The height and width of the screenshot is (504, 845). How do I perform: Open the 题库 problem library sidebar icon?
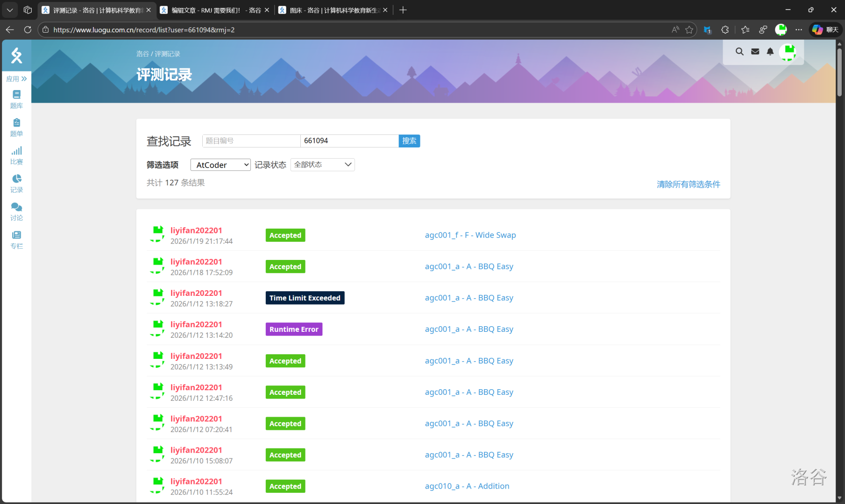click(x=16, y=99)
